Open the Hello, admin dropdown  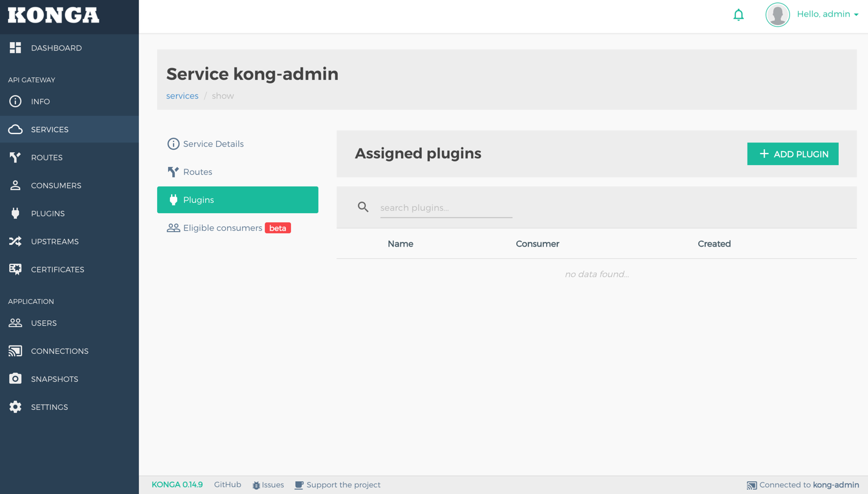point(828,14)
